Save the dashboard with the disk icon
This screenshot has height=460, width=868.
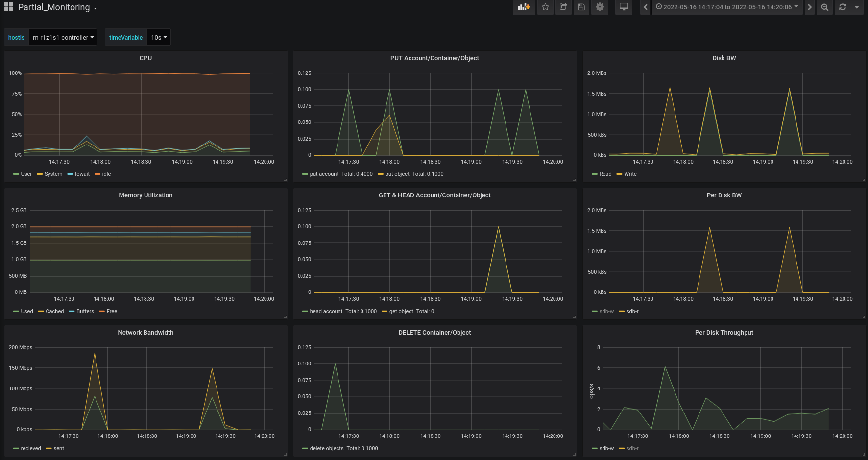click(x=581, y=7)
